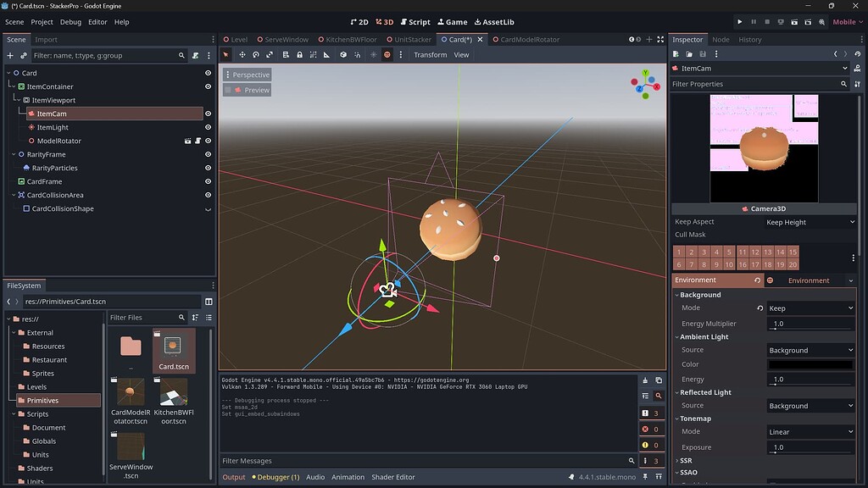
Task: Select the Rotate tool
Action: click(256, 54)
